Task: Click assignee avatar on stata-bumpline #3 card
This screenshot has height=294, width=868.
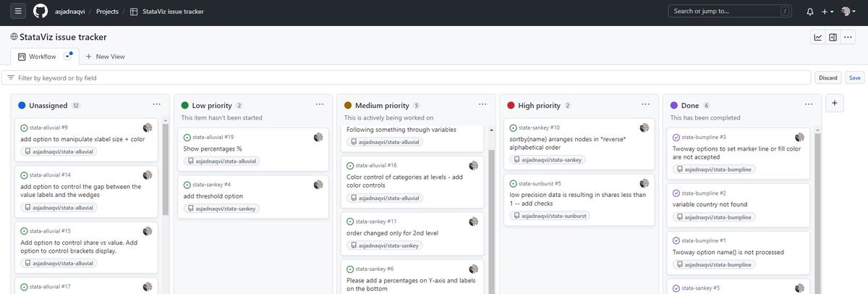Action: point(799,137)
